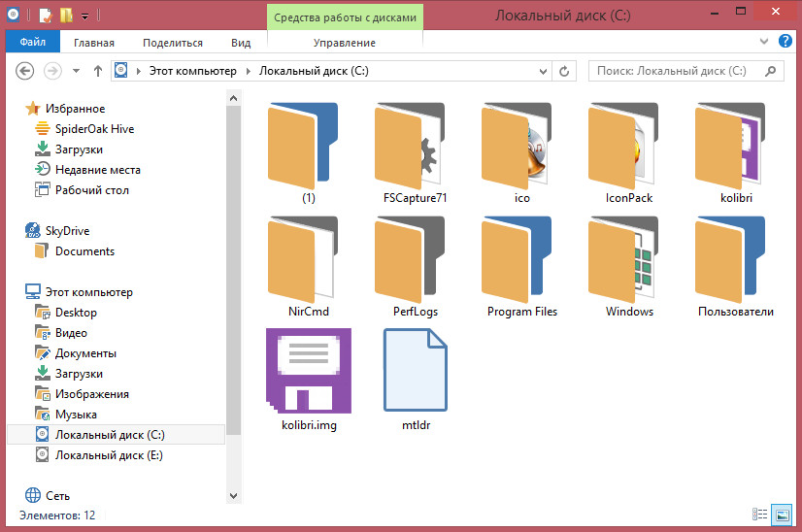Image resolution: width=802 pixels, height=532 pixels.
Task: Refresh the current folder view
Action: click(x=564, y=71)
